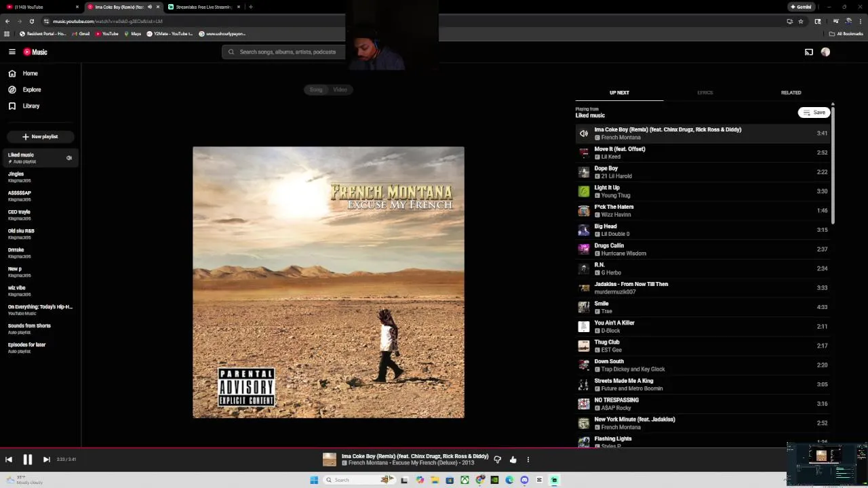Open Discord from the taskbar
Screen dimensions: 868x488
(524, 480)
